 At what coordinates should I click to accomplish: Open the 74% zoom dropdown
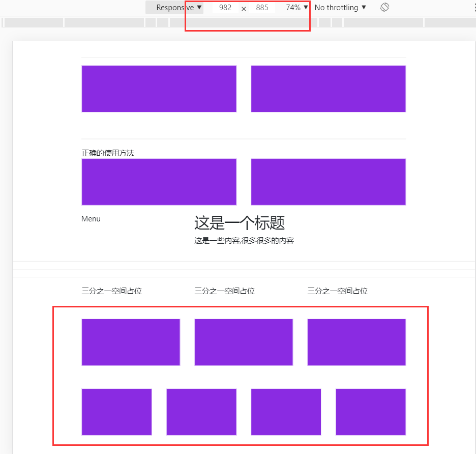click(296, 7)
